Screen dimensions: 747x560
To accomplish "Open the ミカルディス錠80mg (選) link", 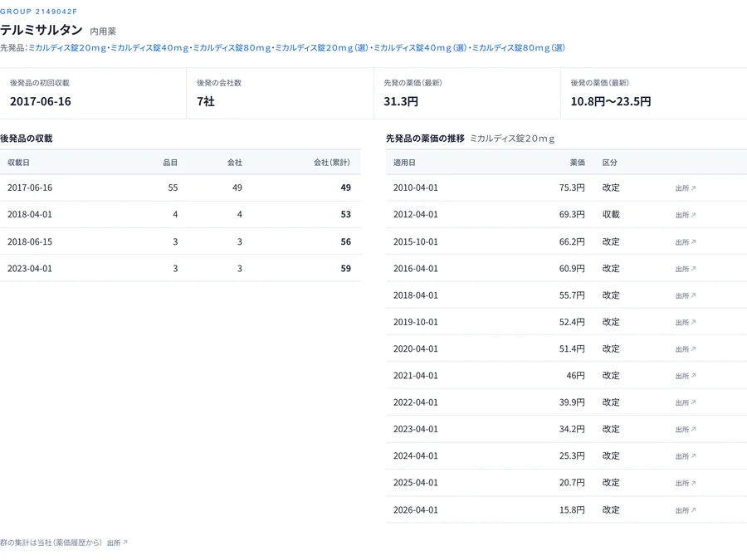I will (518, 47).
